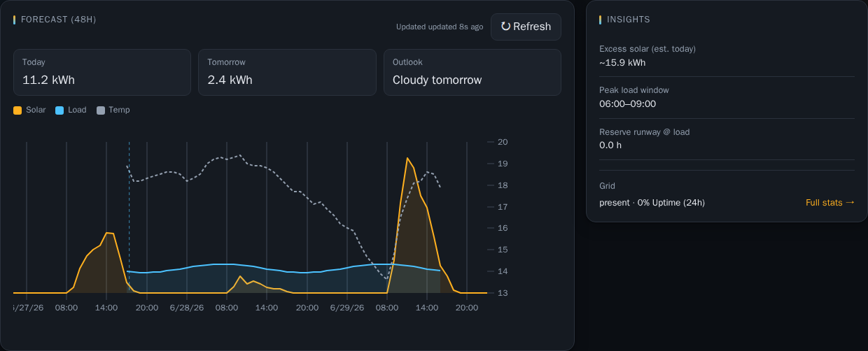Click the Excess solar (est. today) label

pos(647,49)
